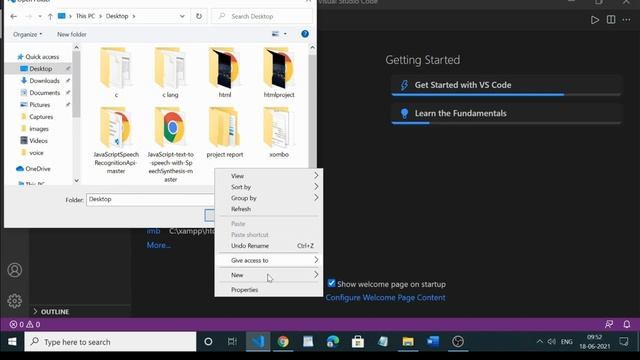Expand the address bar history dropdown

click(x=182, y=16)
